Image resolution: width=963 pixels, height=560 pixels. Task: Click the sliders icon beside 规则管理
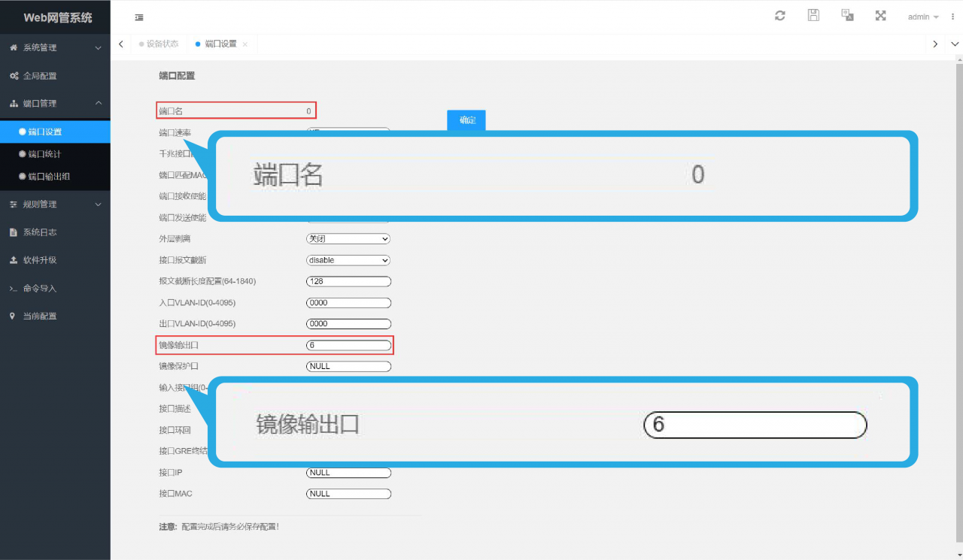[14, 204]
